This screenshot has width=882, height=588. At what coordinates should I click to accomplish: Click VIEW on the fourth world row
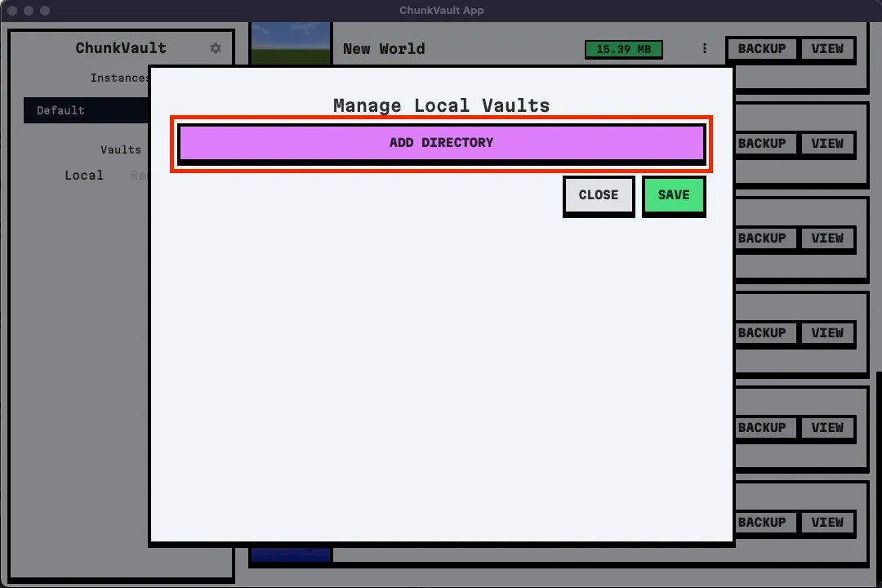[x=827, y=332]
